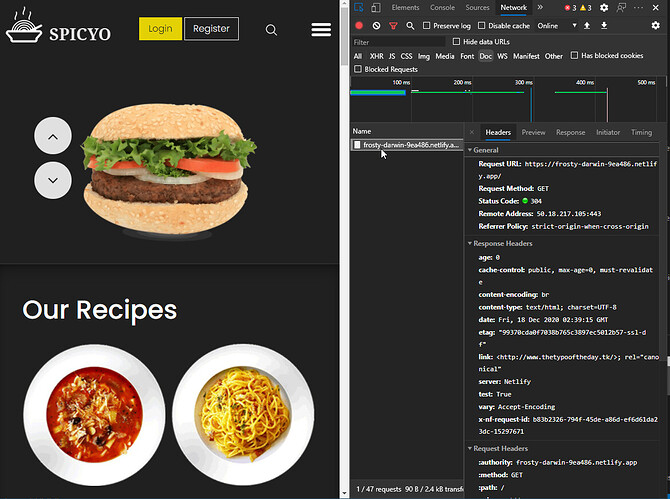Click the yellow warnings count badge
The image size is (670, 499).
(x=585, y=8)
